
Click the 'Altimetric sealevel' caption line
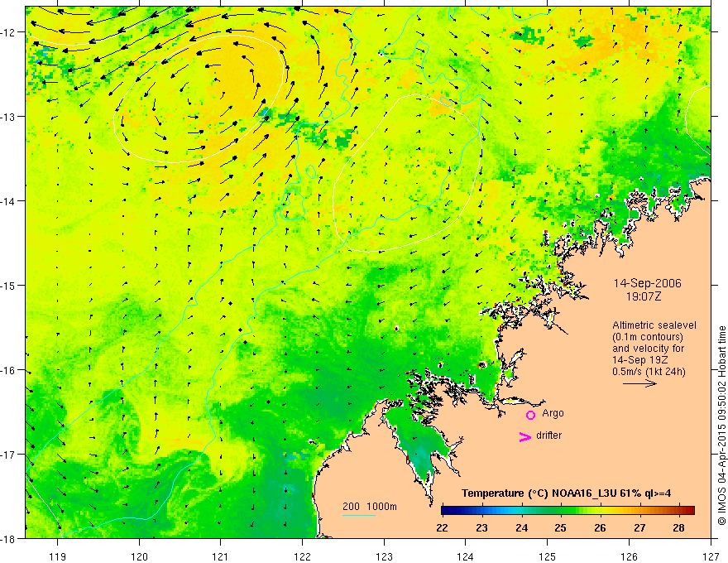654,325
